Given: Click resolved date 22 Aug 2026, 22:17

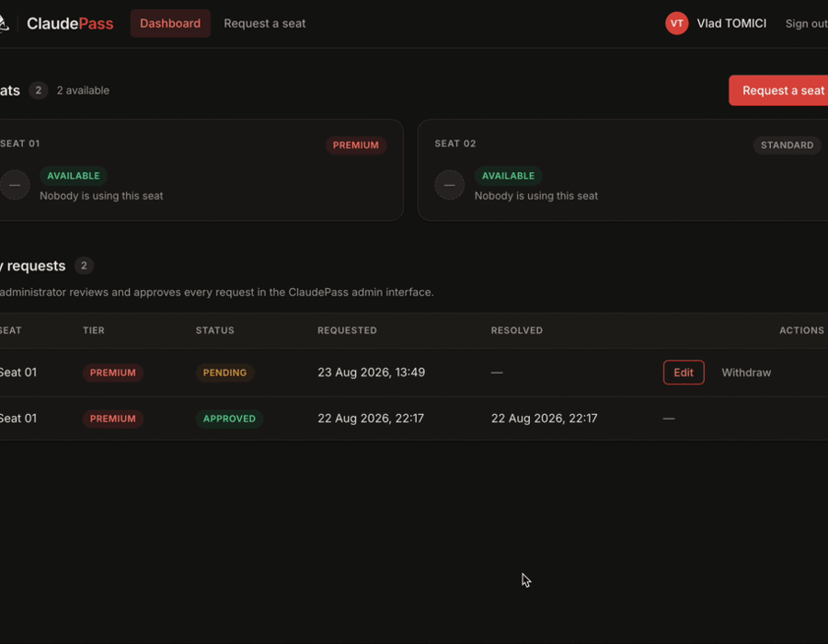Looking at the screenshot, I should 545,418.
